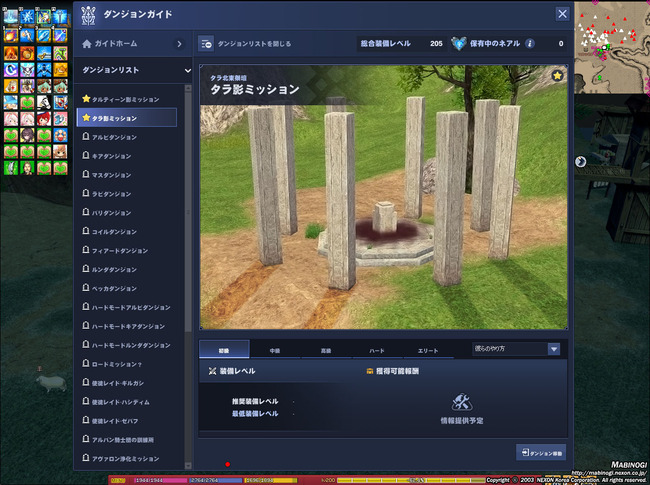Screen dimensions: 650x485
Task: Click the home icon next to ガイドホーム
Action: point(87,44)
